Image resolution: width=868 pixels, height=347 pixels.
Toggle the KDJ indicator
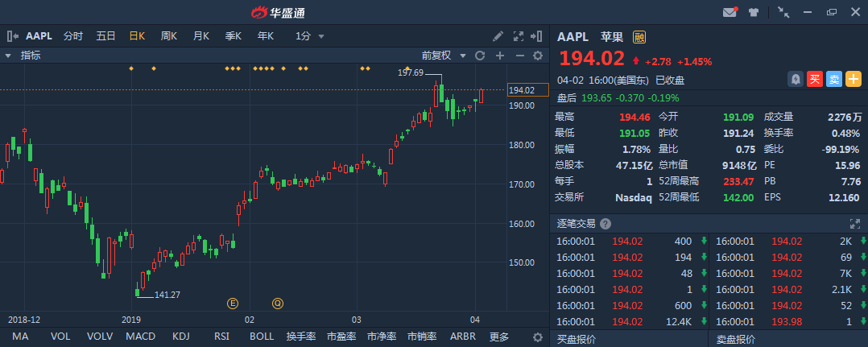coord(180,337)
